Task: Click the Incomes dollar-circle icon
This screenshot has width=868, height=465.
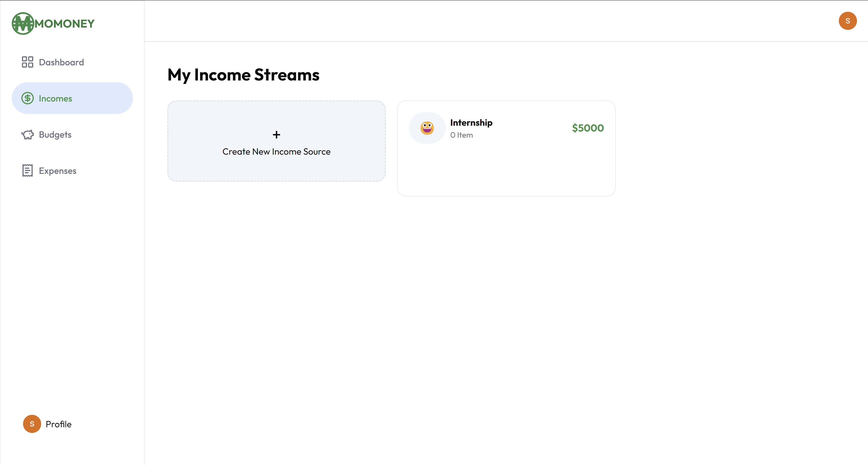Action: tap(27, 98)
